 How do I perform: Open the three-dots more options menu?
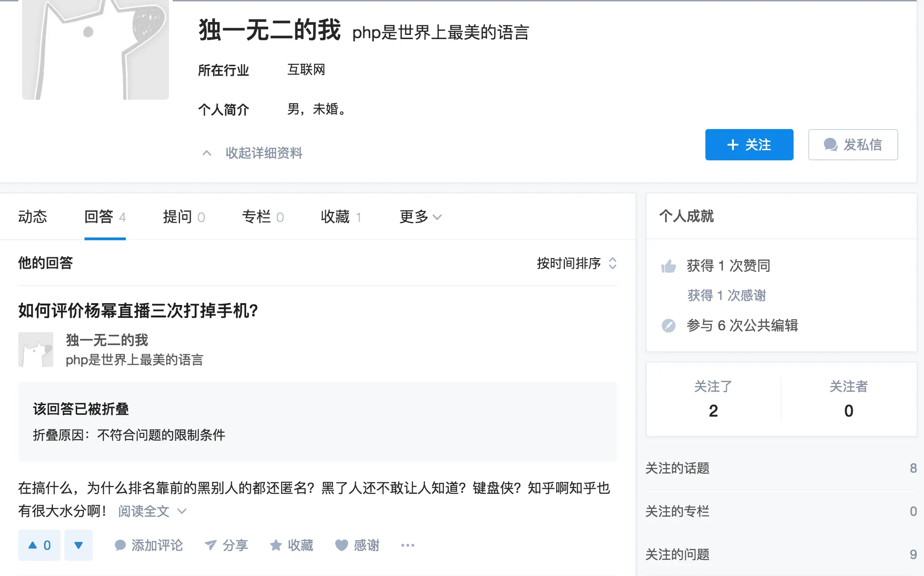408,545
